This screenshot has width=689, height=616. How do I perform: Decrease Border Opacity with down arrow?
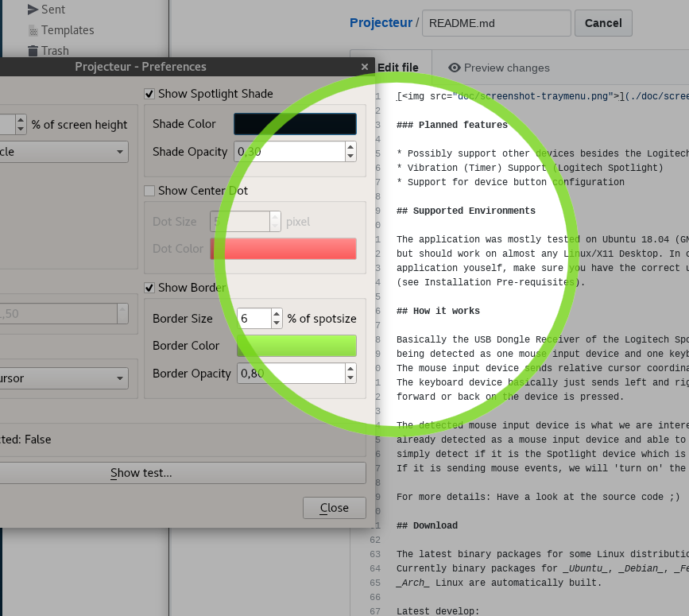350,378
